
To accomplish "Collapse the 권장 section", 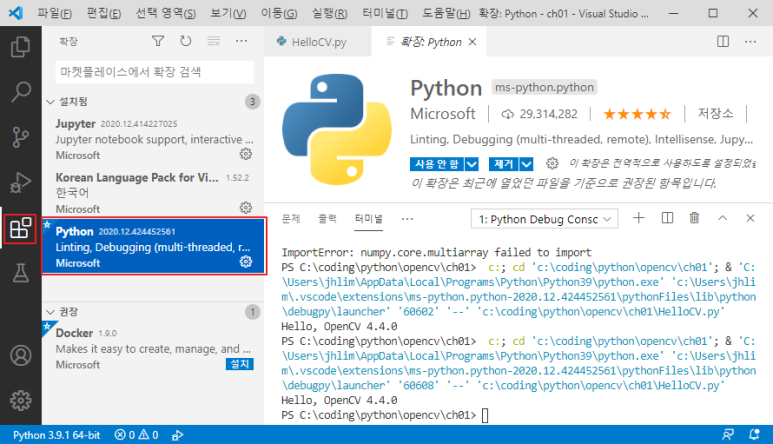I will pos(50,312).
